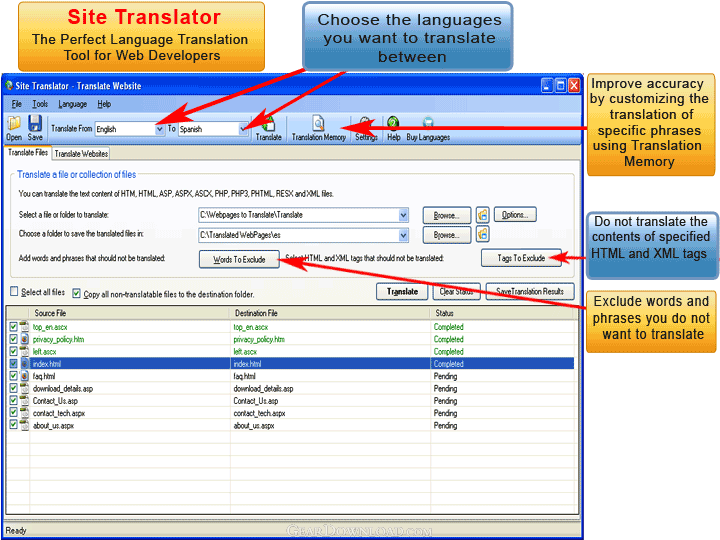Click destination file download_details.asp
Viewport: 720px width, 540px height.
[263, 388]
